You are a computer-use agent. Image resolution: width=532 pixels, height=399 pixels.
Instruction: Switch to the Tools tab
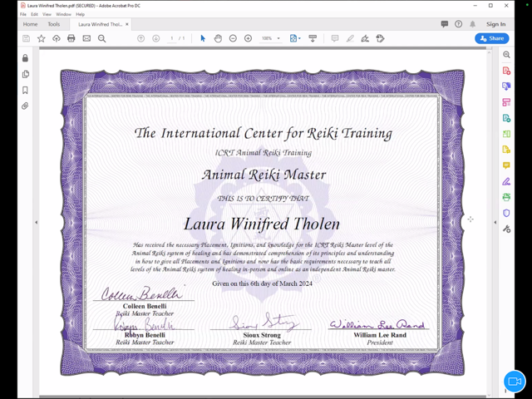point(53,24)
